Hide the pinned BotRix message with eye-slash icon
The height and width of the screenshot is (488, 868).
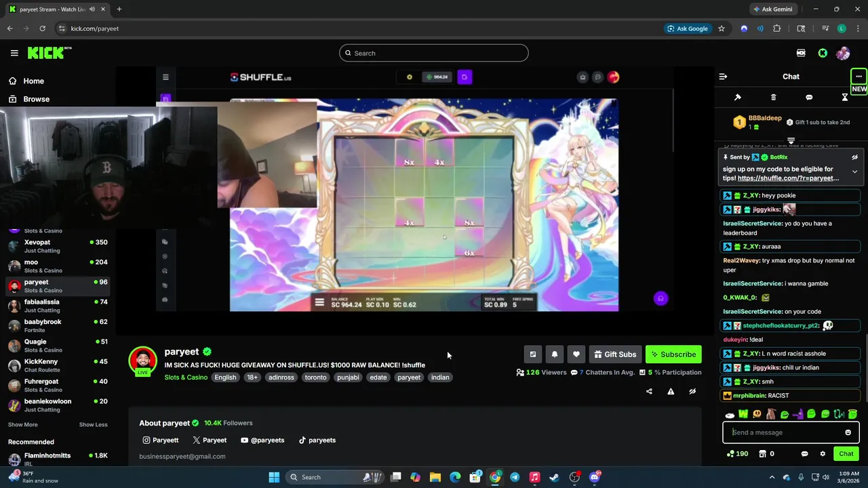pos(854,157)
